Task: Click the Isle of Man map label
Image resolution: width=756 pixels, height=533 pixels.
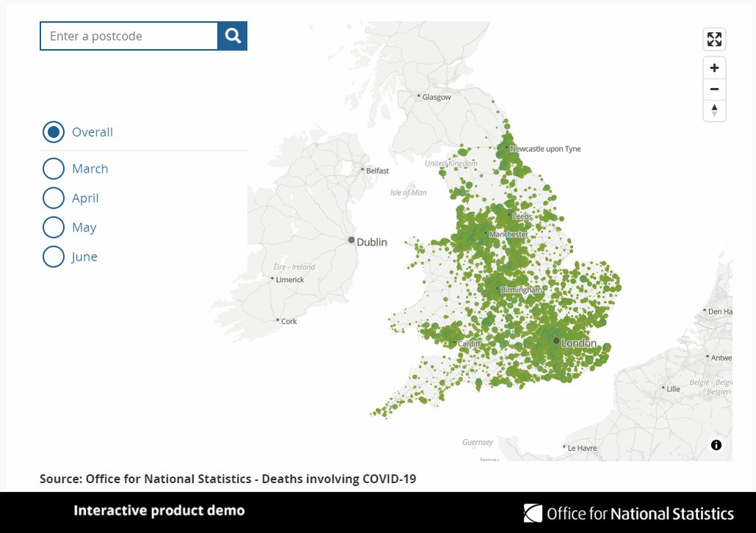Action: (408, 193)
